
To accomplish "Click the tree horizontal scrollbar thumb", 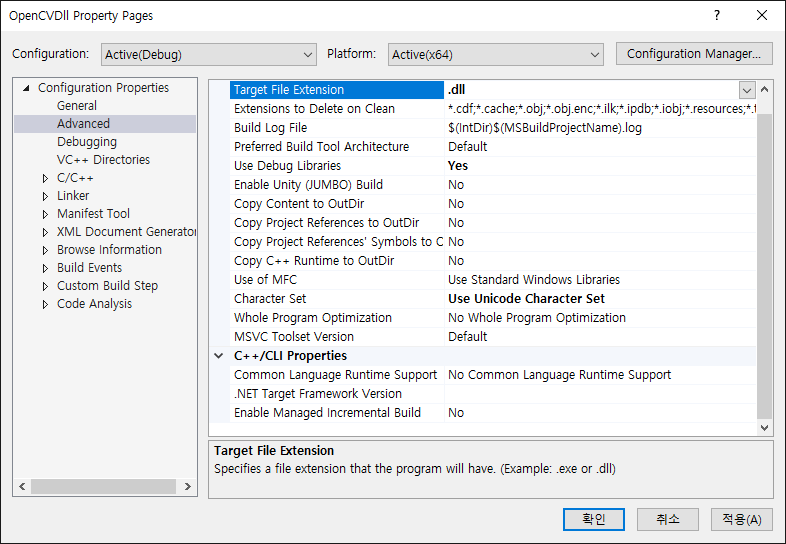I will pos(103,486).
